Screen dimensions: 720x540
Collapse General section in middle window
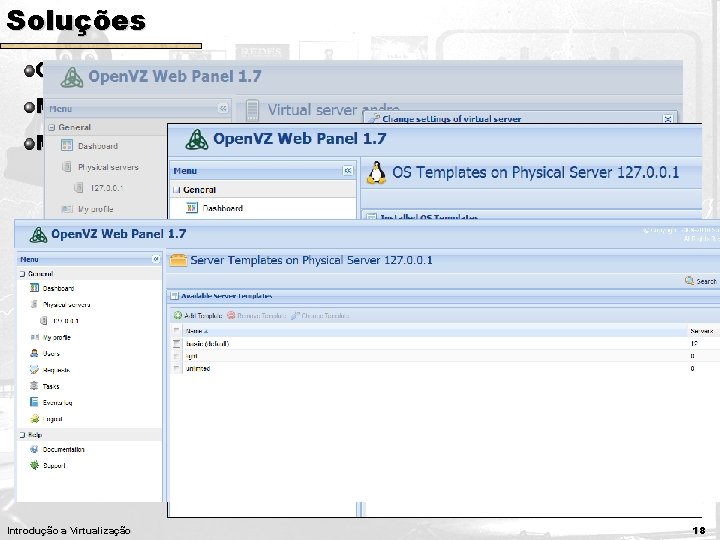(x=176, y=190)
